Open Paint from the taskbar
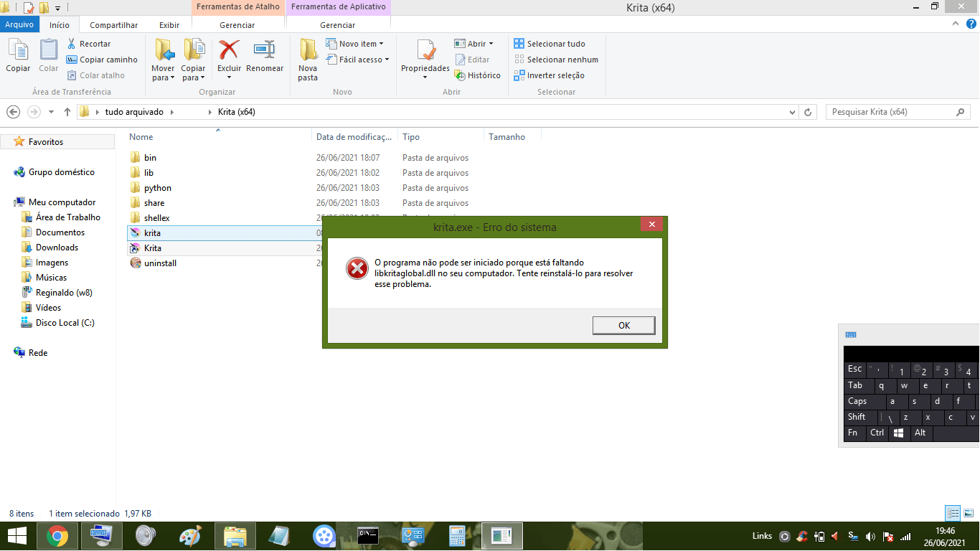Viewport: 980px width, 551px height. pos(190,535)
